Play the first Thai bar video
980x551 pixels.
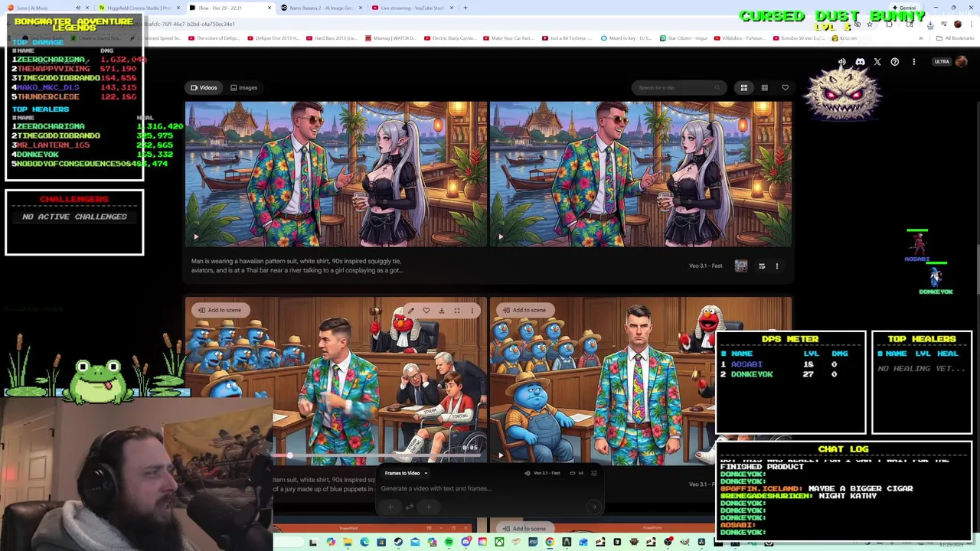point(195,236)
